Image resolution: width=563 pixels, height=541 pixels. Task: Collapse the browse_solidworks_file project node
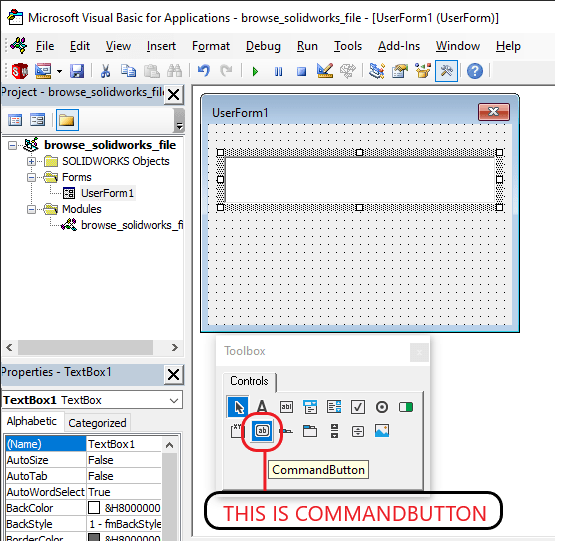[13, 145]
